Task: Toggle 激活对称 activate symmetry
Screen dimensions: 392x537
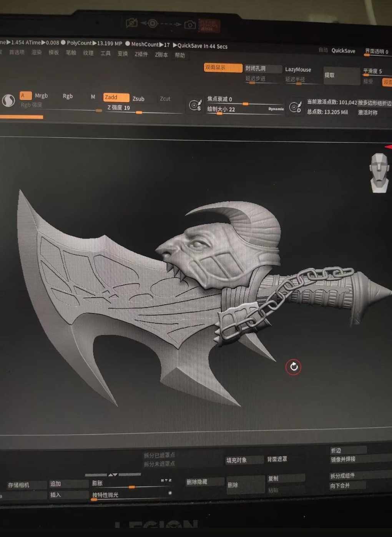Action: [x=368, y=113]
